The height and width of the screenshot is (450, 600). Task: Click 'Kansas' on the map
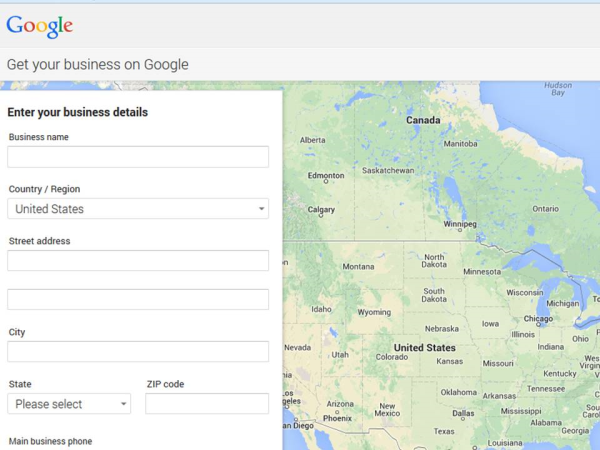pos(450,361)
